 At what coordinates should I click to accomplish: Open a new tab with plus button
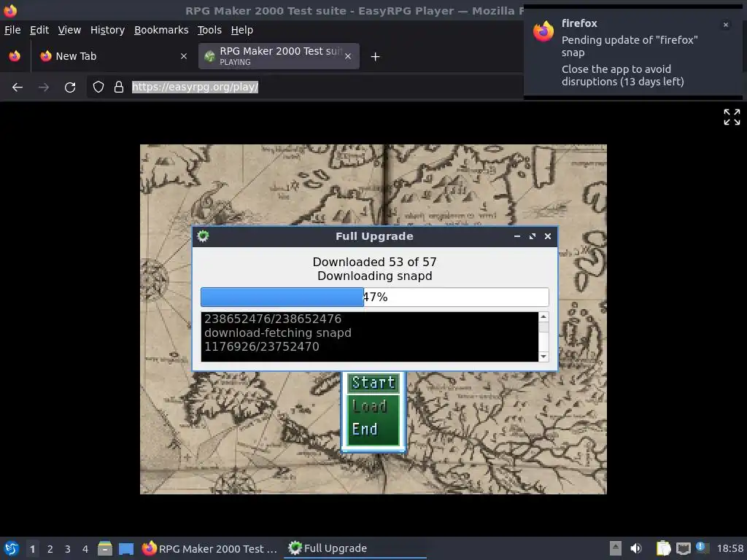[x=376, y=57]
